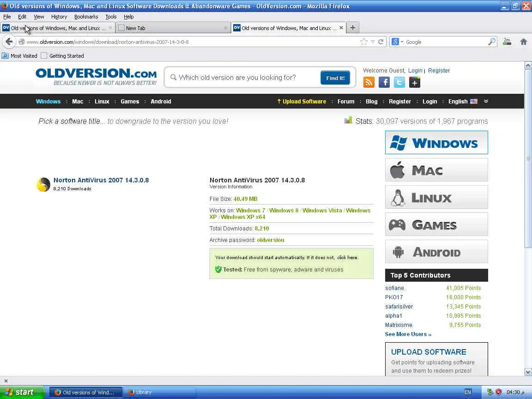Click the large Linux category button
Screen dimensions: 532x399
click(x=436, y=197)
